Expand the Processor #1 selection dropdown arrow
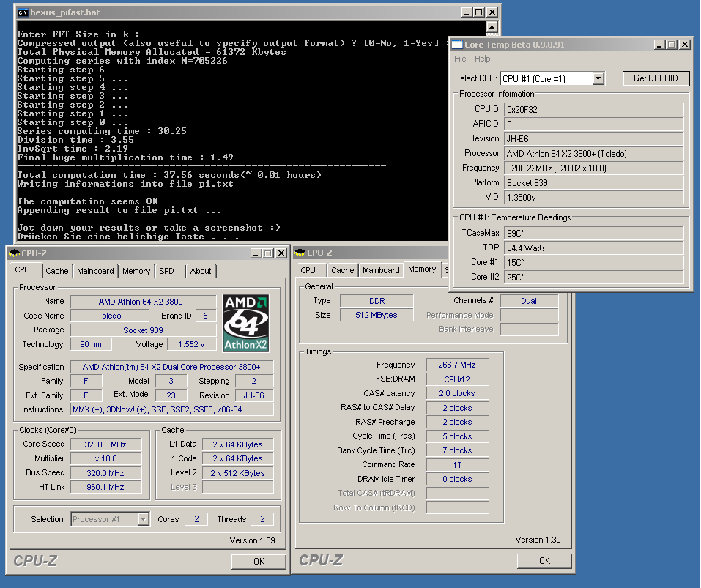This screenshot has height=588, width=701. click(x=143, y=519)
